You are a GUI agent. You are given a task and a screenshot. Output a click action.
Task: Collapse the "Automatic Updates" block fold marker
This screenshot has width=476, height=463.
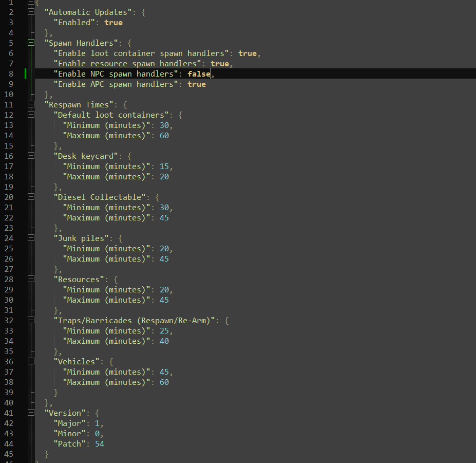click(x=31, y=12)
